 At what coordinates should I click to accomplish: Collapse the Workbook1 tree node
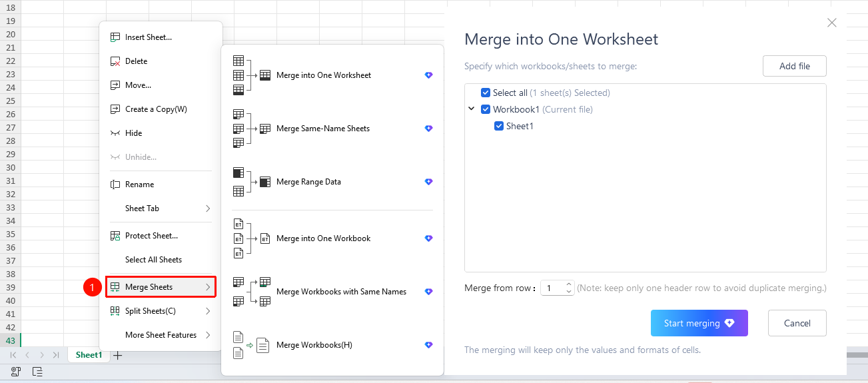tap(471, 109)
